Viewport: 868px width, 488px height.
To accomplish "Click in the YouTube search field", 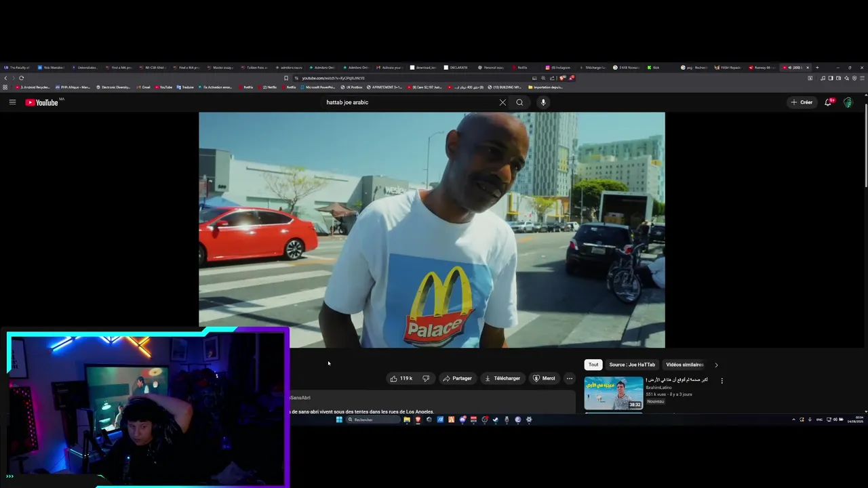I will pos(410,102).
